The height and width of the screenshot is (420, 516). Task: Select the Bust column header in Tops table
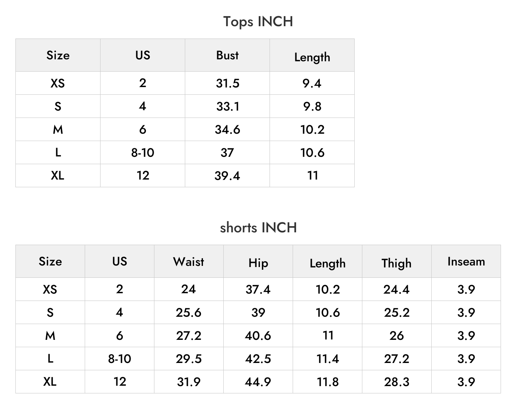coord(227,55)
